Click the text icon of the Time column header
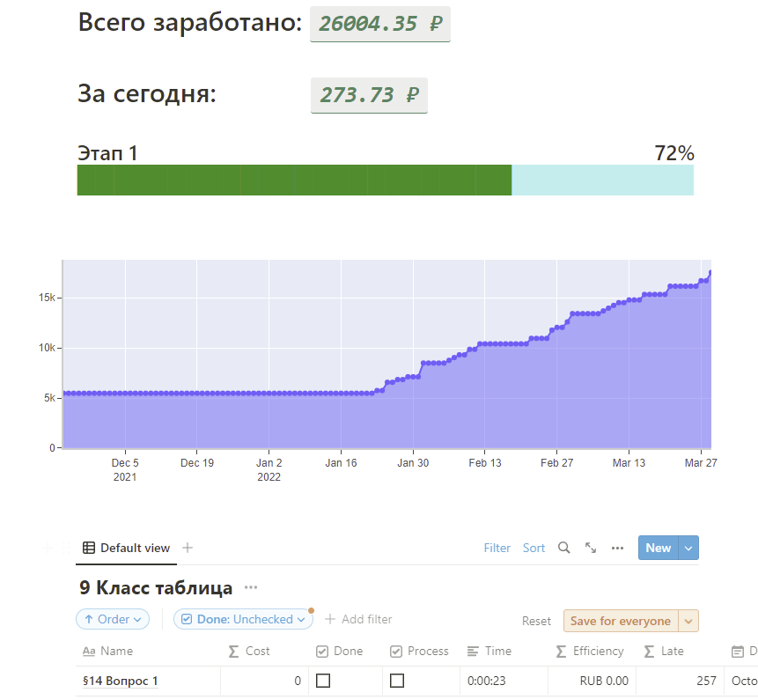This screenshot has height=700, width=758. [x=473, y=652]
